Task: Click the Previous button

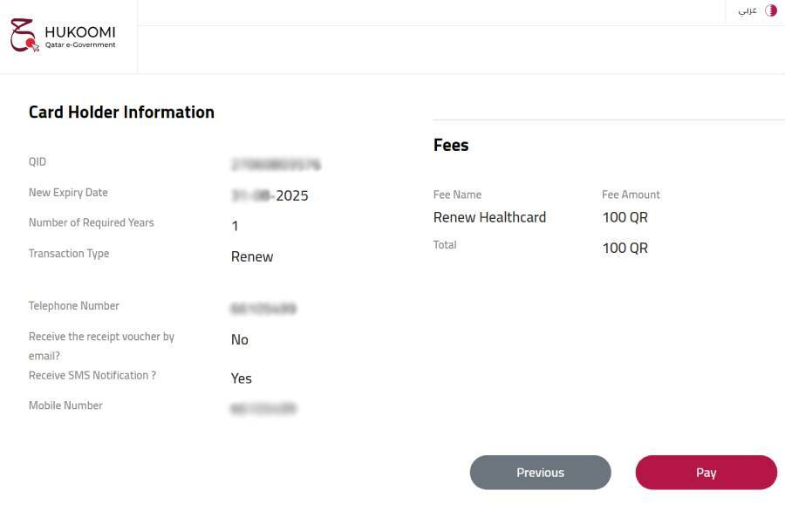Action: pyautogui.click(x=540, y=472)
